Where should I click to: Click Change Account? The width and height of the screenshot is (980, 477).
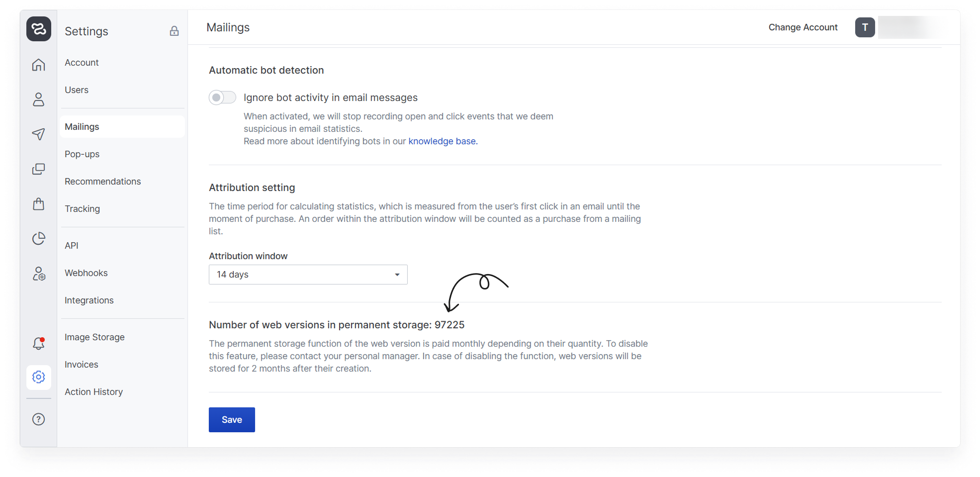pos(803,27)
